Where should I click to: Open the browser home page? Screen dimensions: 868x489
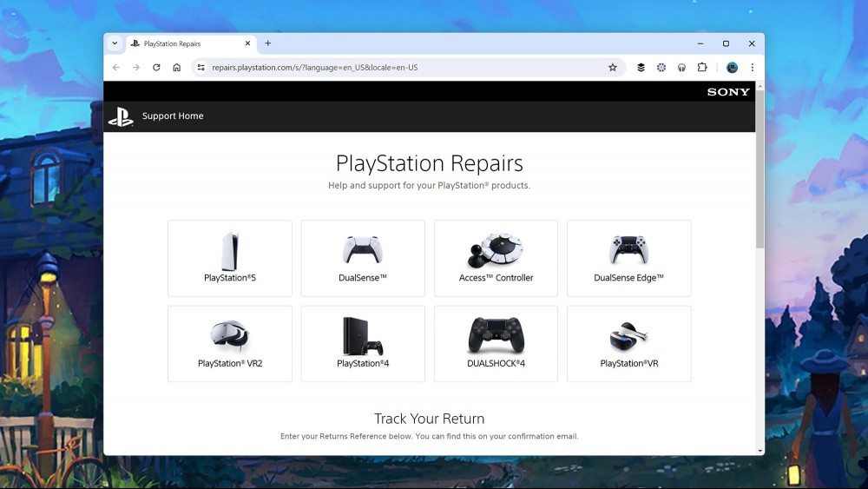tap(176, 68)
